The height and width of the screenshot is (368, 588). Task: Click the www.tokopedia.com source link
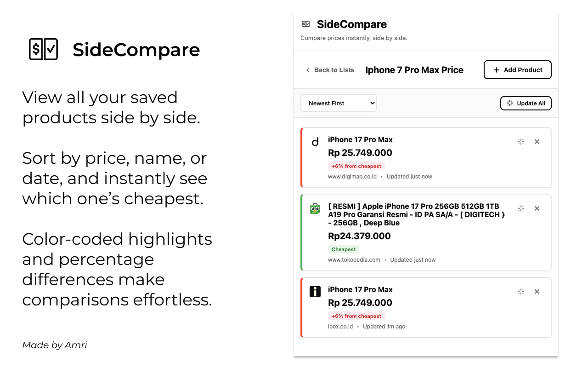point(355,259)
